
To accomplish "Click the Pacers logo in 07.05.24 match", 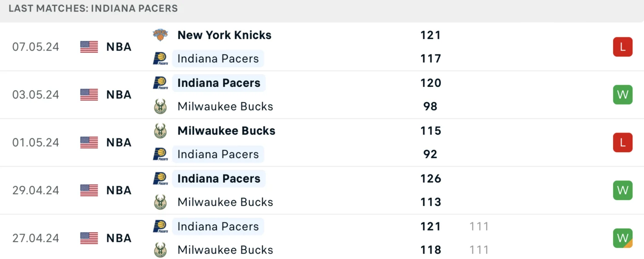I will [x=160, y=58].
